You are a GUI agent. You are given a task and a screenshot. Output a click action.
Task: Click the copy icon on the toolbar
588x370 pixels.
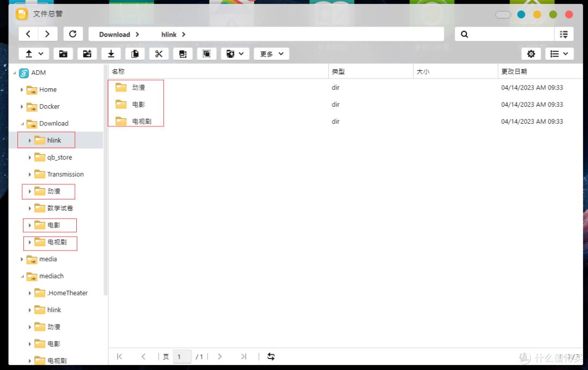[x=134, y=53]
